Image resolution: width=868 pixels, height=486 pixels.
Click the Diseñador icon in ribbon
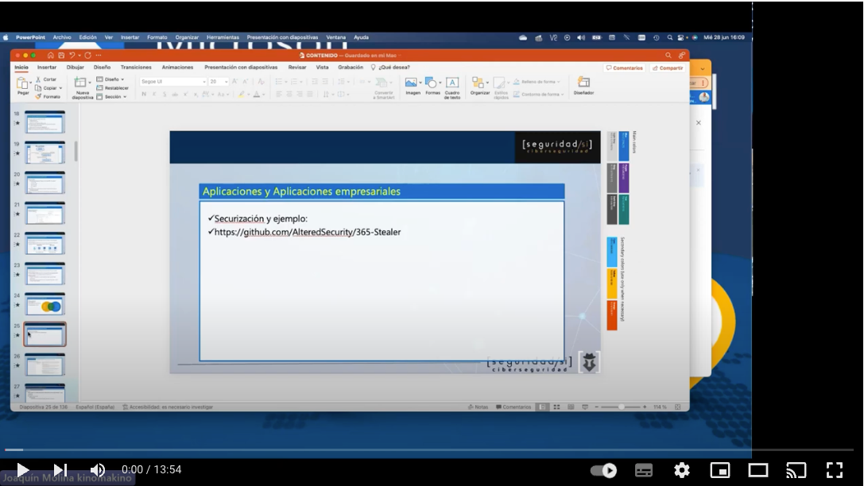pos(583,85)
